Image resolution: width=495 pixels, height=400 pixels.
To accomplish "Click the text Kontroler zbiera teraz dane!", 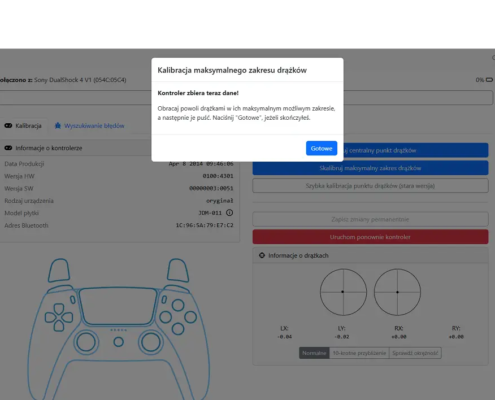I will coord(198,93).
